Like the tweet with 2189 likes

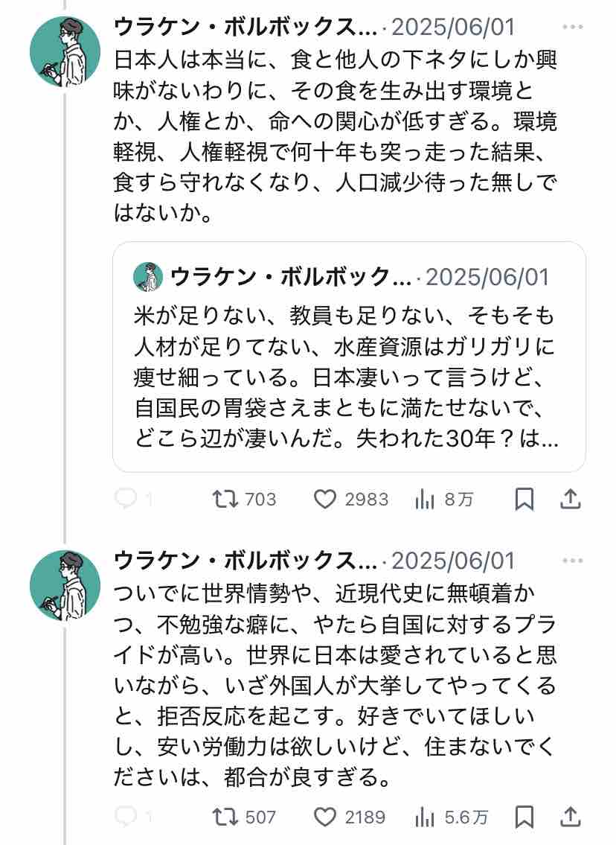point(324,817)
